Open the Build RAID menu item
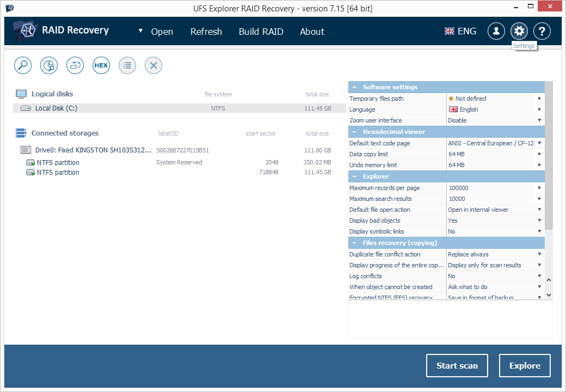 click(261, 32)
